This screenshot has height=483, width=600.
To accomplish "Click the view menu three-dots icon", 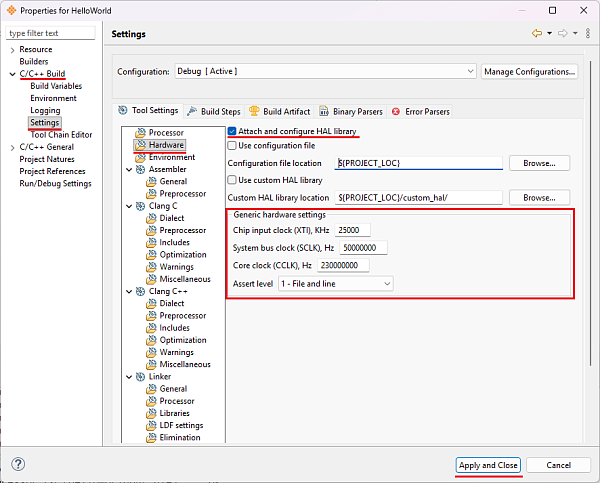I will pos(588,34).
